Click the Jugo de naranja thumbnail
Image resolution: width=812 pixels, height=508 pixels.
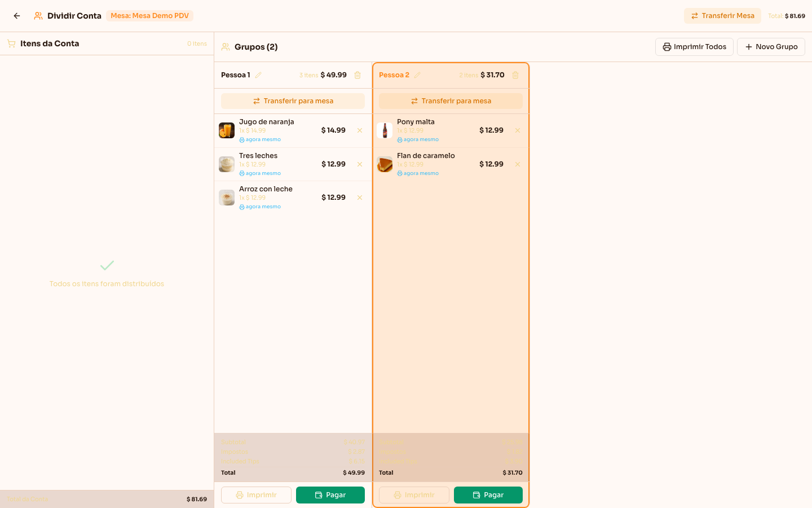click(x=227, y=130)
